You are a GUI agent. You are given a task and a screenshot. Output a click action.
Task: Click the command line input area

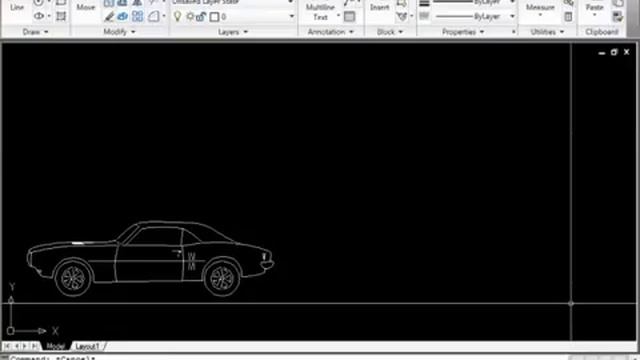(x=286, y=358)
